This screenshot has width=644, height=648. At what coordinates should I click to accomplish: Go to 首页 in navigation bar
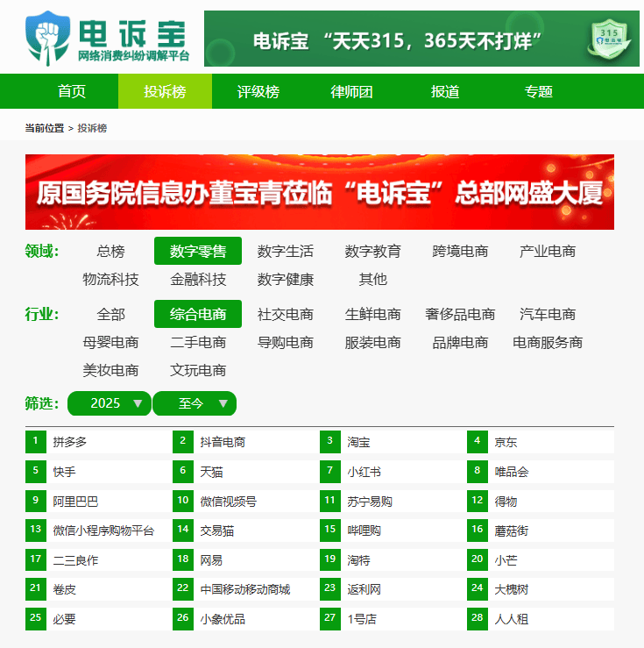(72, 92)
